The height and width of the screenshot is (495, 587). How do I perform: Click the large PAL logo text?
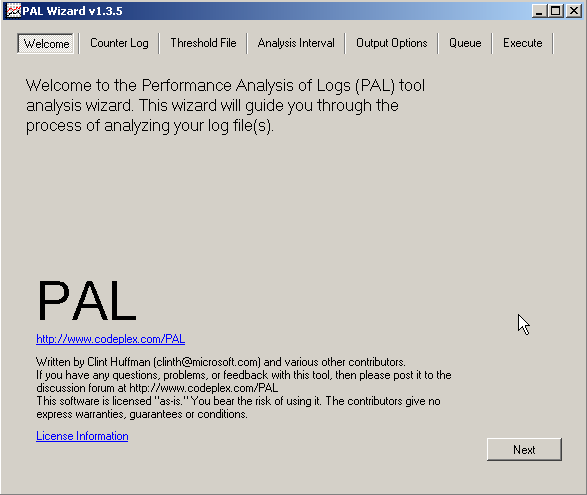click(x=87, y=300)
